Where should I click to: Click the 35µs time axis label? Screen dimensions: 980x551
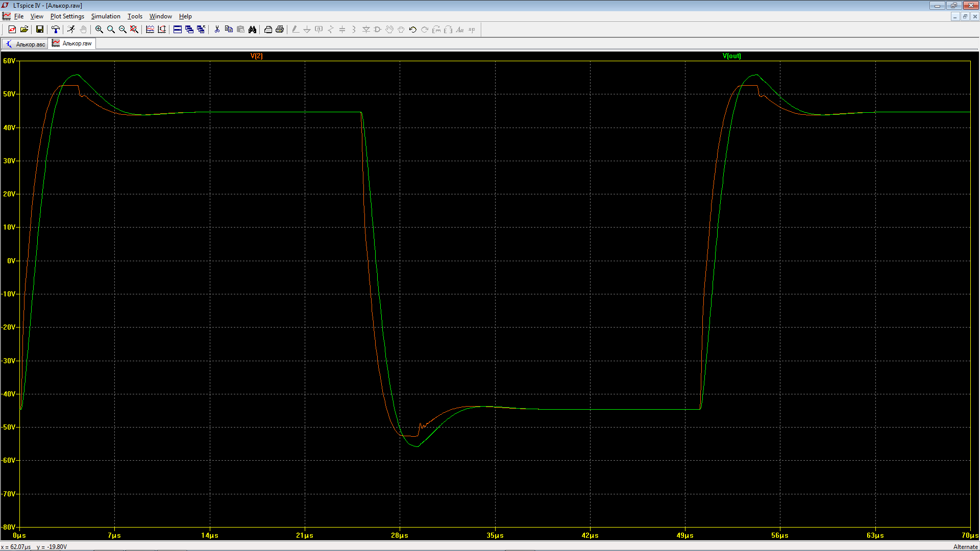click(495, 535)
